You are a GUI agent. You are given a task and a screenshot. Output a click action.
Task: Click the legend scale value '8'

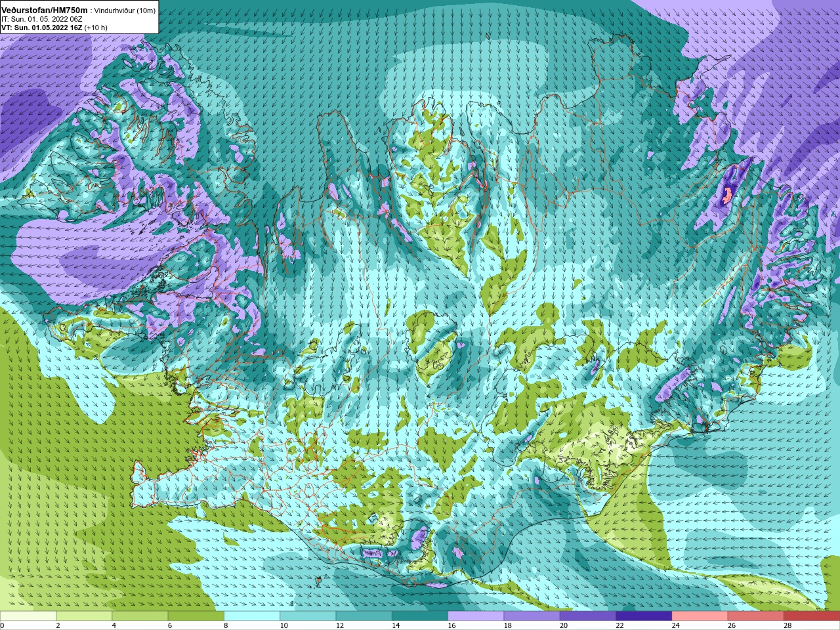(x=226, y=625)
